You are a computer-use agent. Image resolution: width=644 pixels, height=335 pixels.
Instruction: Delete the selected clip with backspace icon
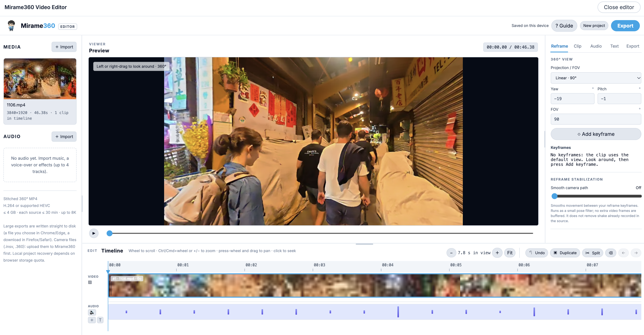[x=611, y=253]
